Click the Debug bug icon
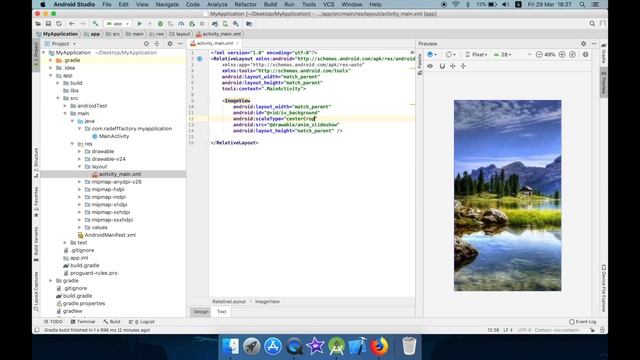This screenshot has height=360, width=640. [x=160, y=24]
